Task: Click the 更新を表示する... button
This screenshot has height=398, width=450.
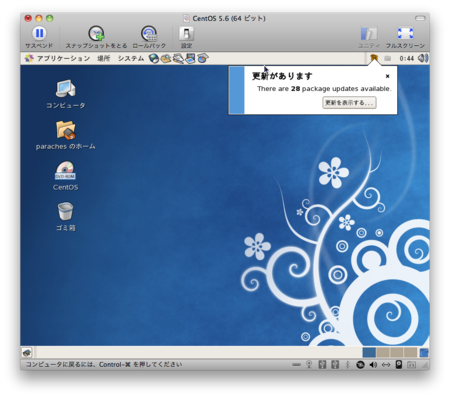Action: click(x=349, y=103)
